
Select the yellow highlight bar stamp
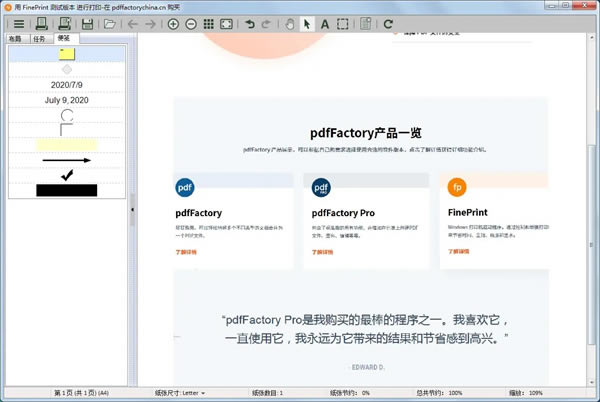[66, 145]
